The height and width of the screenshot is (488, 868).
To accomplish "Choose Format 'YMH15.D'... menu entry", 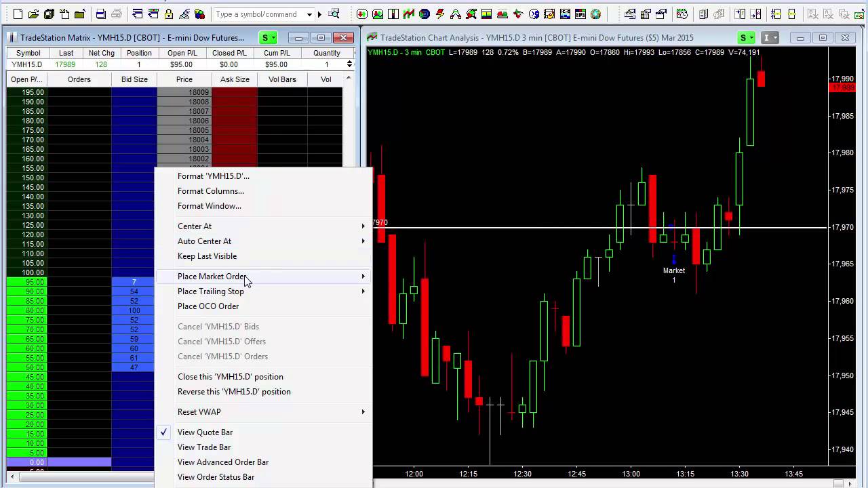I will [214, 176].
